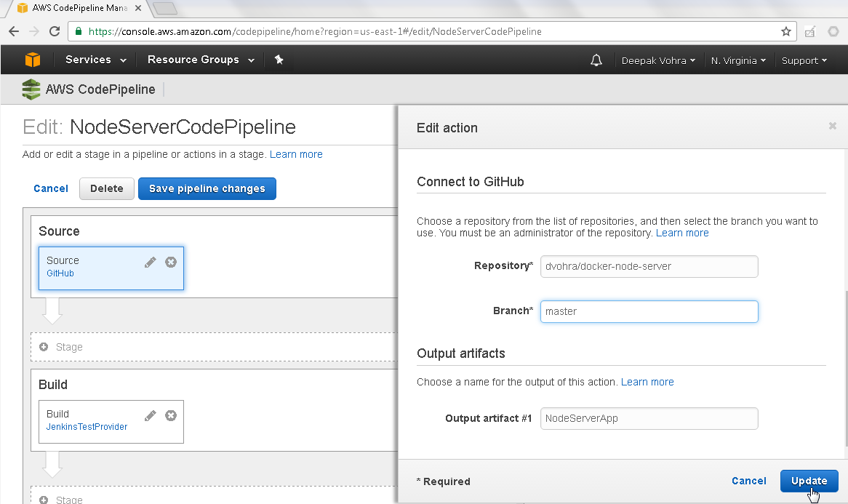Expand the Resource Groups menu
Viewport: 848px width, 504px height.
coord(201,60)
